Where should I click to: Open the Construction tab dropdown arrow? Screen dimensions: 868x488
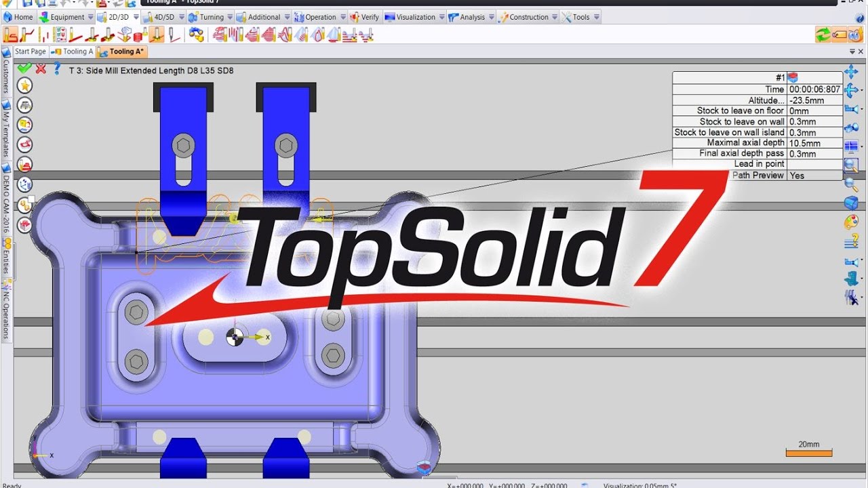pos(555,17)
